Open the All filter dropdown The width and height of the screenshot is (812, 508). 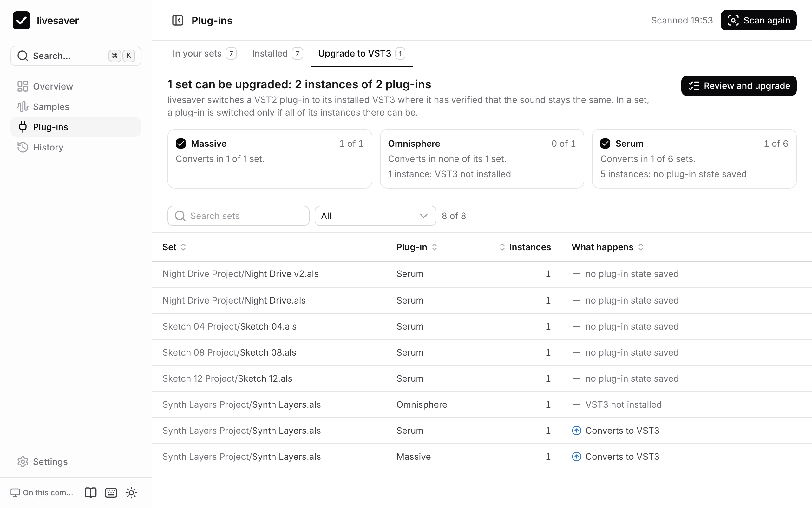376,216
